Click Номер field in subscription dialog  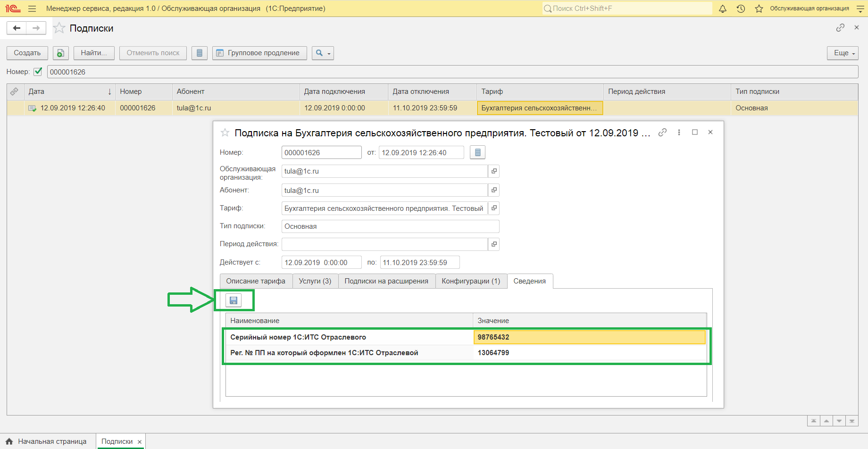pos(322,152)
